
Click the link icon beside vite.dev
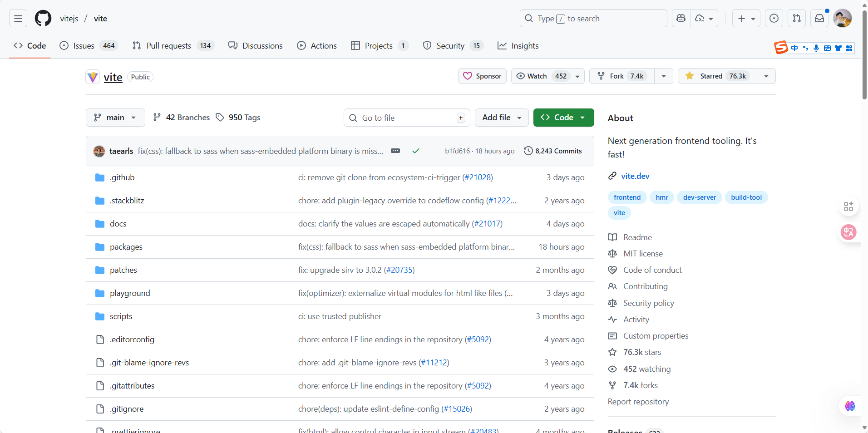tap(612, 176)
